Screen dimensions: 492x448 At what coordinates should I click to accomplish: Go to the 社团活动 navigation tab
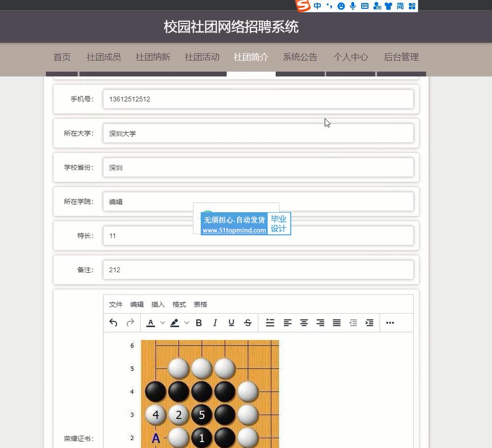[x=202, y=57]
